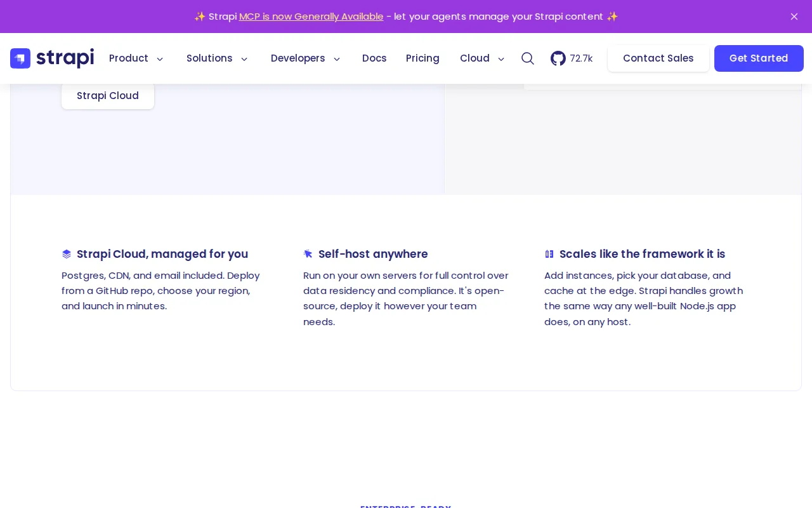Click the 72.7k GitHub star count
Image resolution: width=812 pixels, height=508 pixels.
tap(581, 58)
